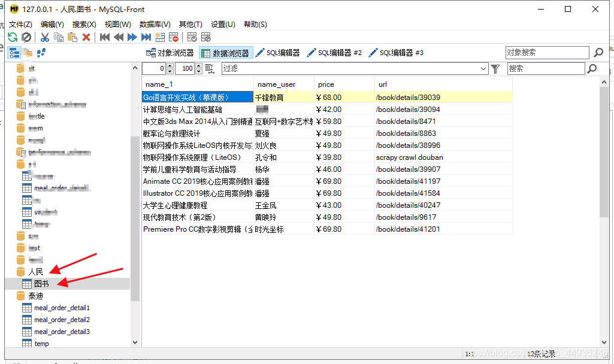Click the green Refresh icon
Image resolution: width=614 pixels, height=364 pixels.
[13, 37]
